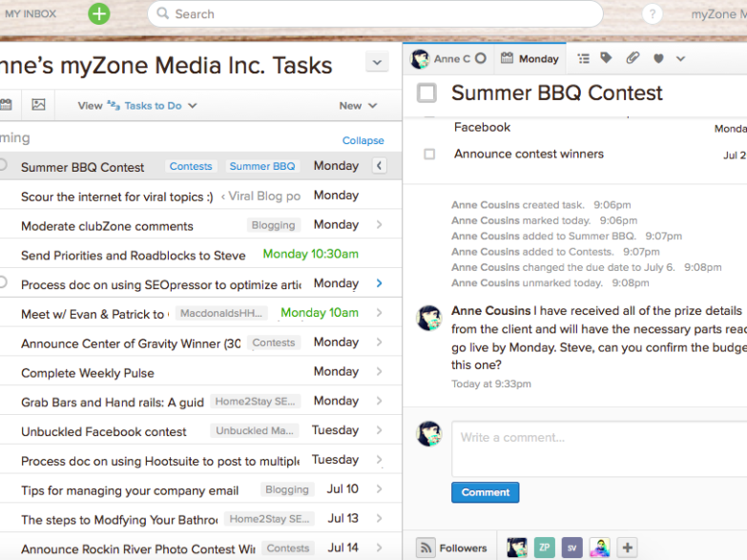This screenshot has height=560, width=747.
Task: Open more actions chevron in task pane
Action: click(x=680, y=58)
